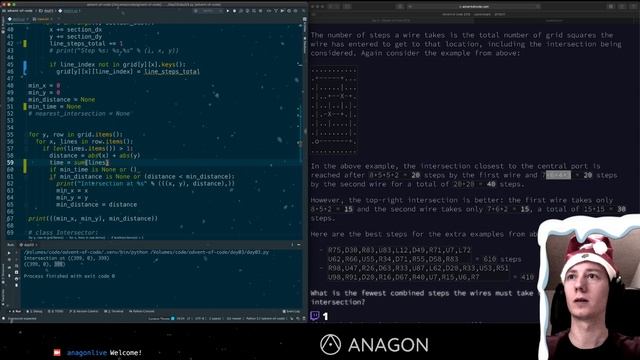The width and height of the screenshot is (640, 360).
Task: Switch to the second editor tab in PyCharm
Action: click(x=43, y=19)
